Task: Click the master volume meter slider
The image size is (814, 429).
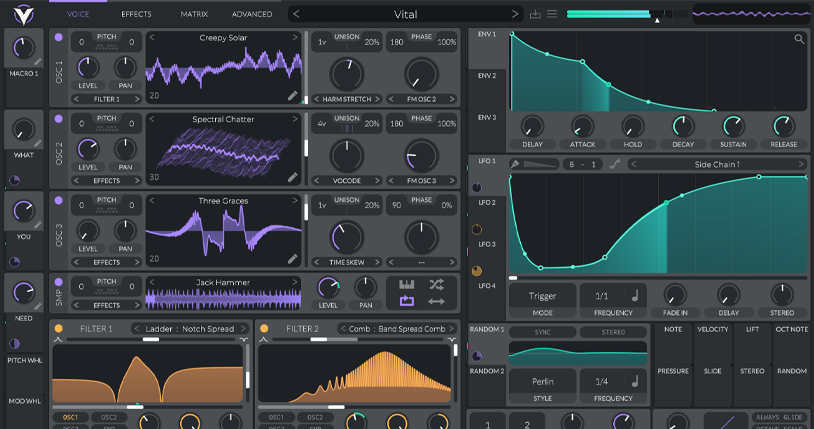Action: [625, 14]
